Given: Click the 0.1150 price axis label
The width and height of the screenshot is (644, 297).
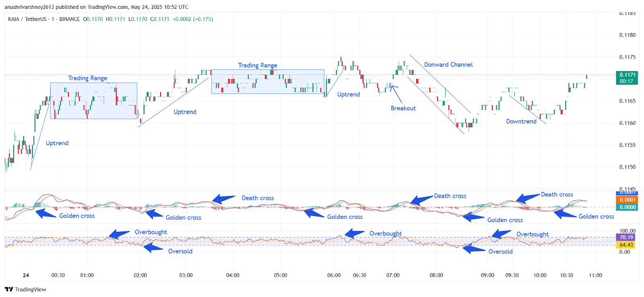Looking at the screenshot, I should (627, 167).
